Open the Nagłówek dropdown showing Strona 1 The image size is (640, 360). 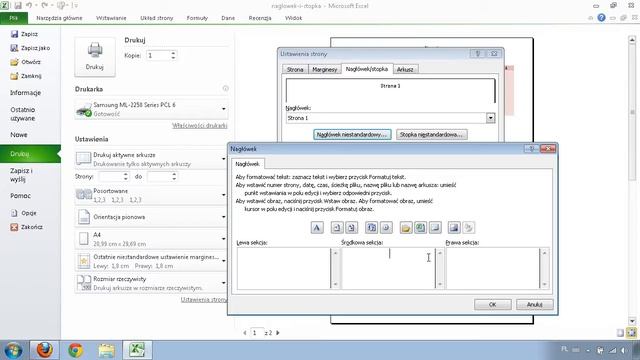pyautogui.click(x=491, y=118)
